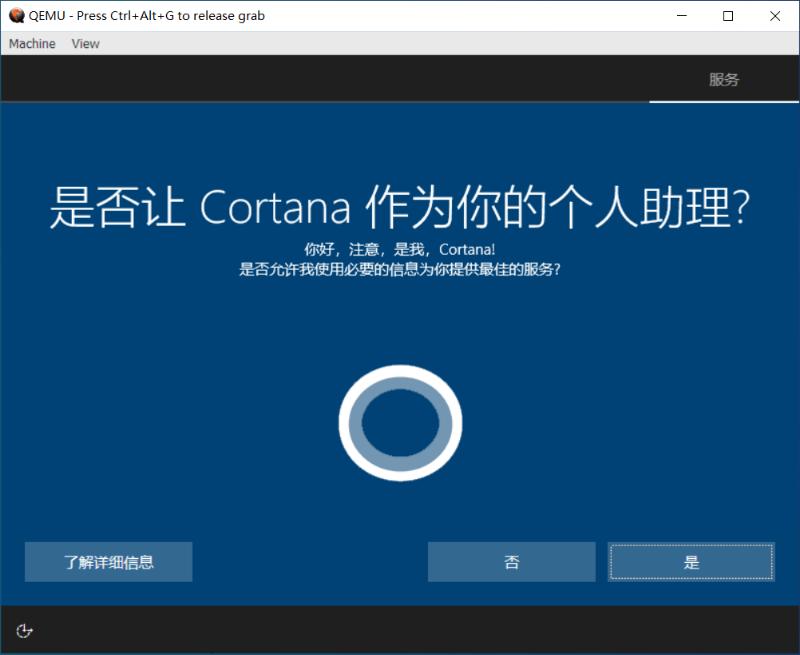Click the QEMU title bar text
Viewport: 800px width, 655px height.
click(145, 15)
